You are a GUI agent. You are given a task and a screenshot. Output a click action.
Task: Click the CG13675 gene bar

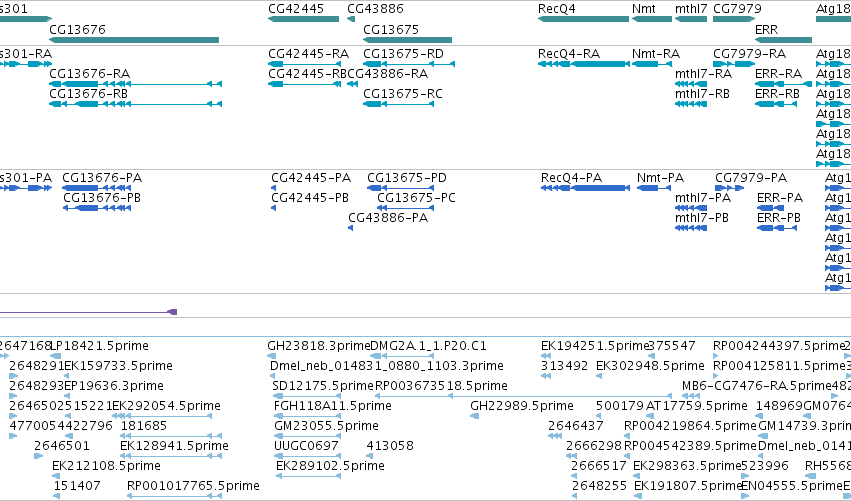point(408,40)
